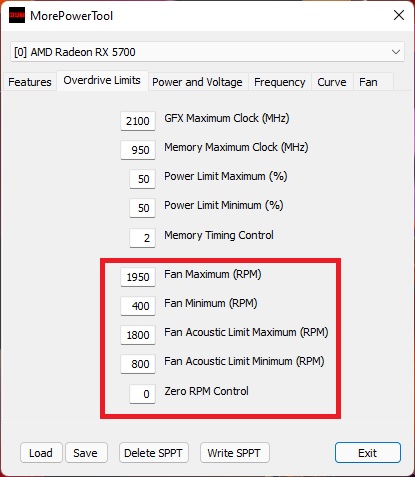The image size is (415, 477).
Task: Focus the Memory Timing Control field
Action: (142, 238)
